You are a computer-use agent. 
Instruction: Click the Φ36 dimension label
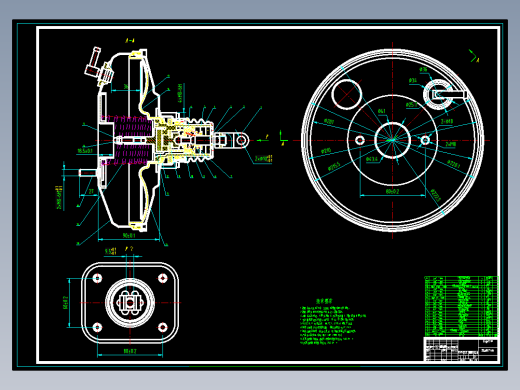(423, 70)
